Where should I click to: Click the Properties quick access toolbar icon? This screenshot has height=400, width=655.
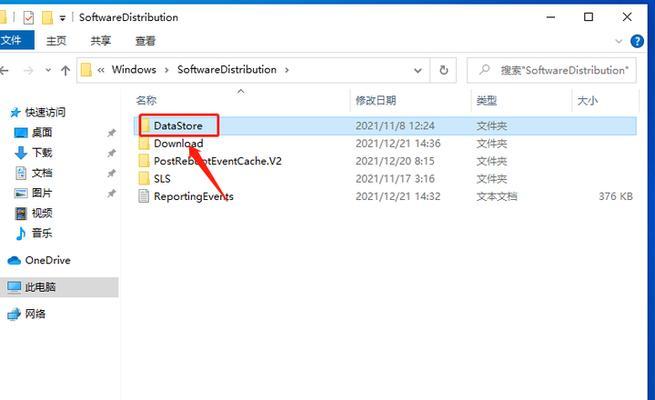28,18
